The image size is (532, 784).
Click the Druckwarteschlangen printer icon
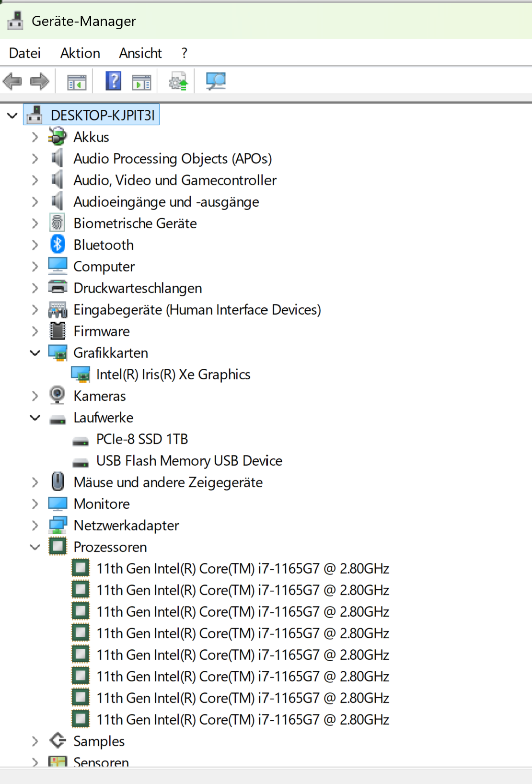coord(58,287)
